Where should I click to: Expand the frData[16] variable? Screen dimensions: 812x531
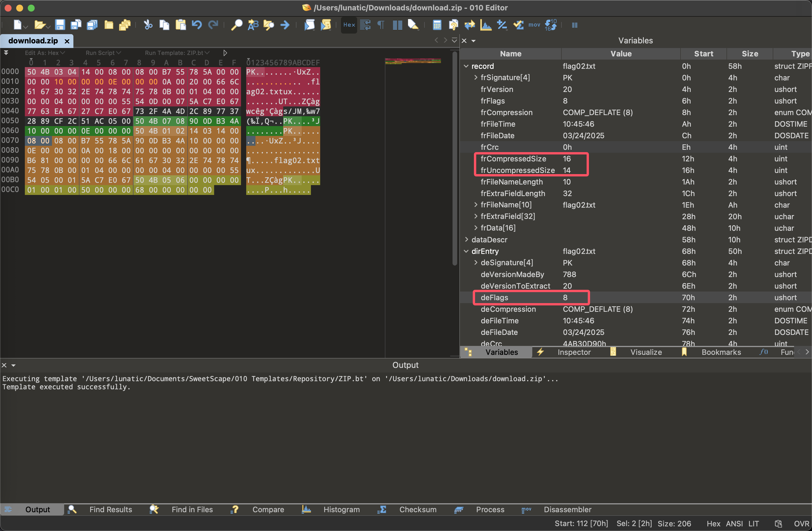pyautogui.click(x=476, y=228)
